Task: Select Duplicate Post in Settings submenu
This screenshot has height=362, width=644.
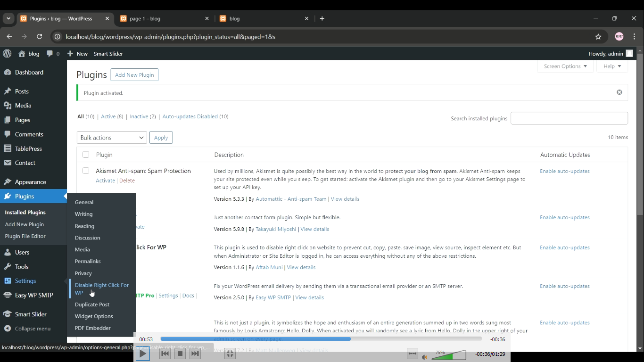Action: [92, 304]
